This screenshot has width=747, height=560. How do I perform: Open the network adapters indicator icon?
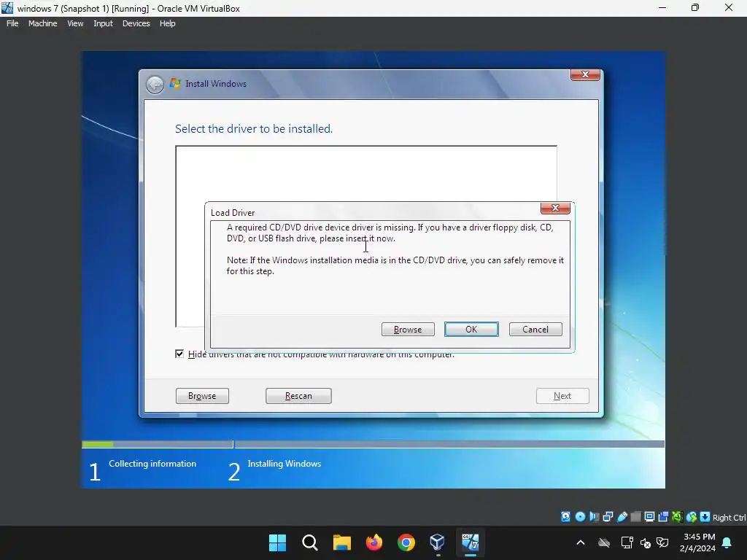point(608,517)
